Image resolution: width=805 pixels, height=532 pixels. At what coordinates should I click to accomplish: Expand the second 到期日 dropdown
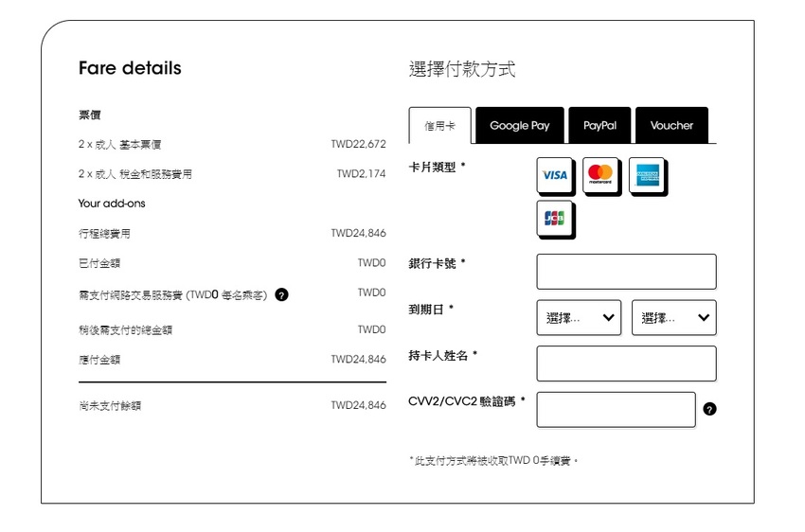(673, 318)
